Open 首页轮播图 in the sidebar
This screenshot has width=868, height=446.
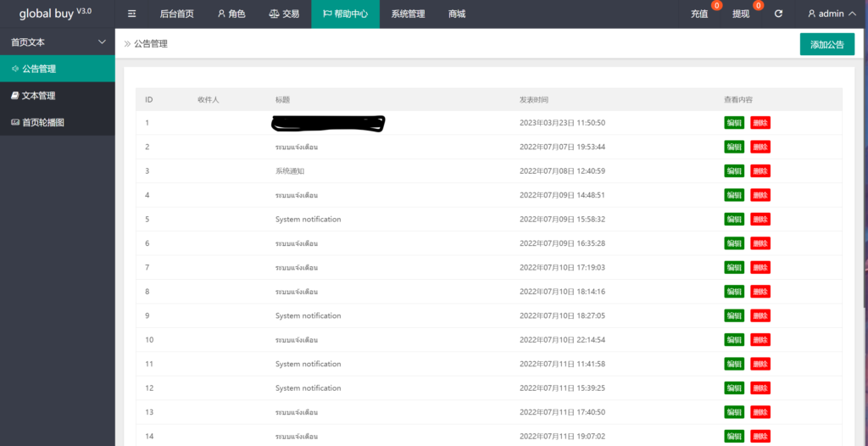click(x=57, y=122)
